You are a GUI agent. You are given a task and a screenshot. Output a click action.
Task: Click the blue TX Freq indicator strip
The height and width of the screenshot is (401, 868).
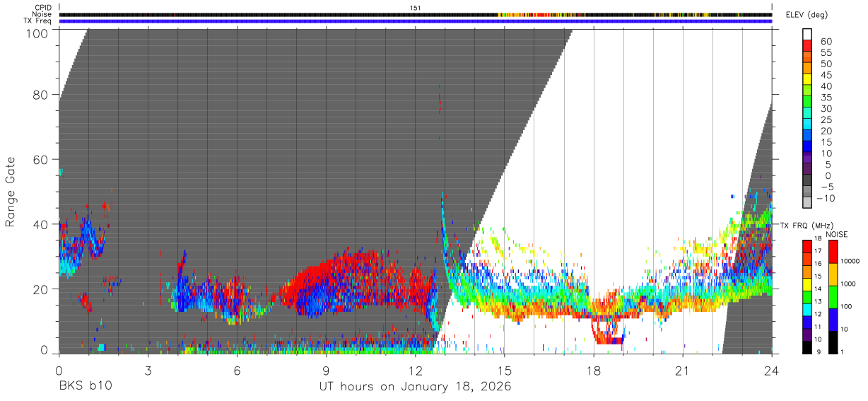[x=416, y=21]
